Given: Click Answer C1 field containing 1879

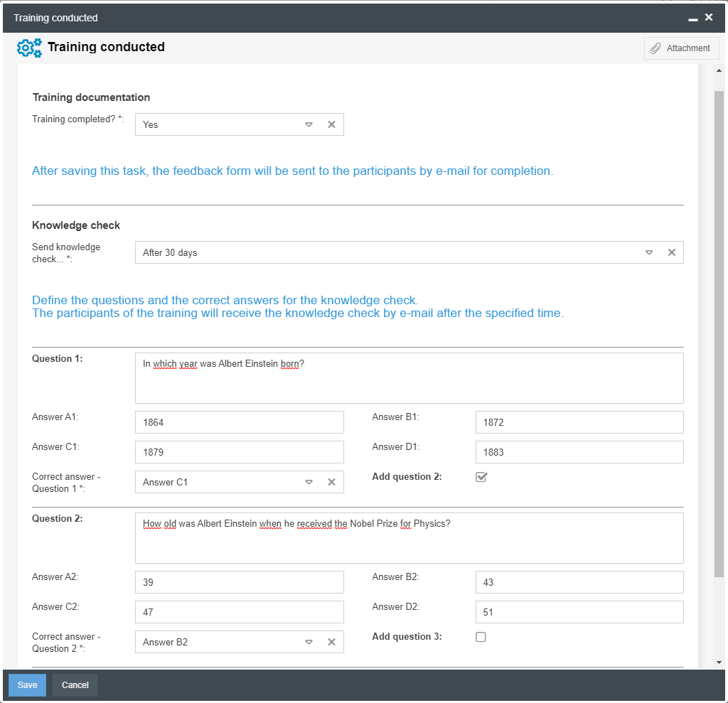Looking at the screenshot, I should [239, 452].
